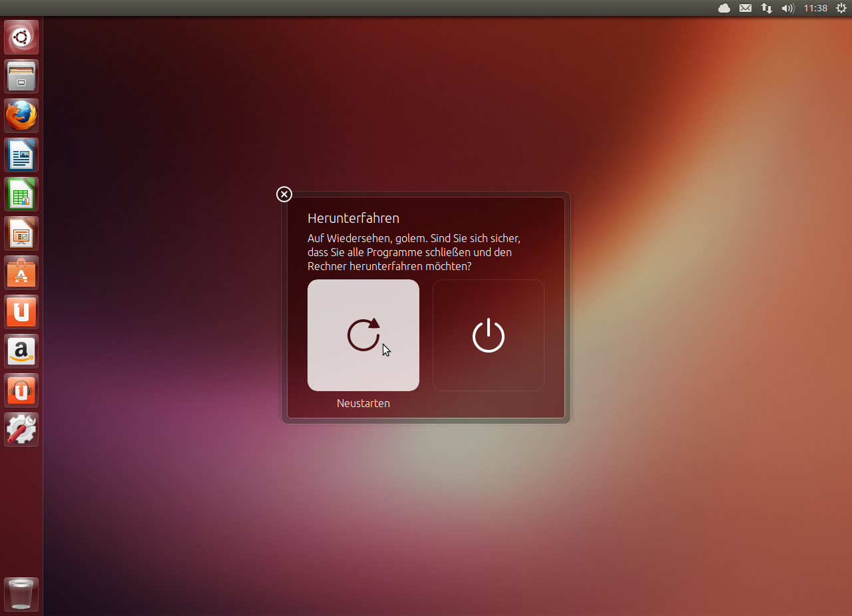Open the Files manager from launcher
The image size is (852, 616).
pos(21,77)
